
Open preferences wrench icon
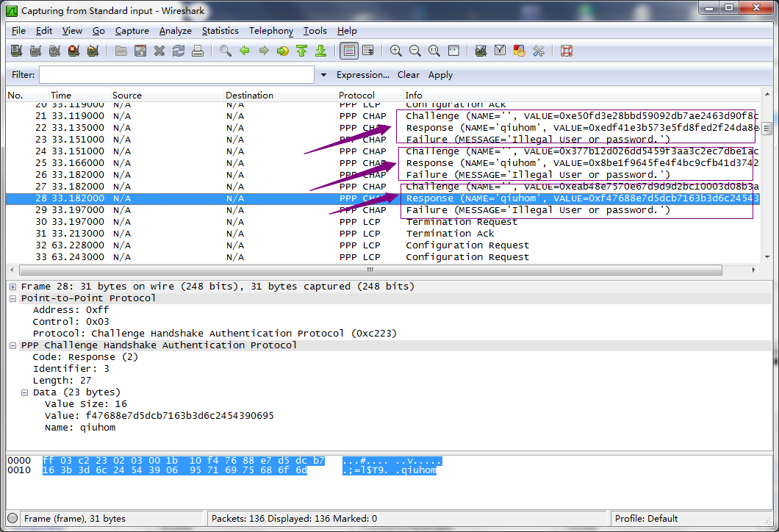[x=539, y=51]
